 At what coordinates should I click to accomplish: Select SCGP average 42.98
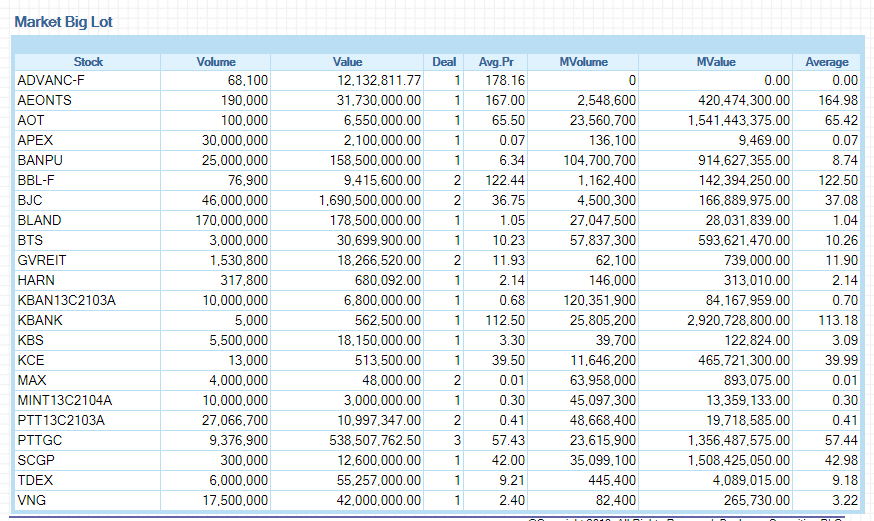(842, 461)
